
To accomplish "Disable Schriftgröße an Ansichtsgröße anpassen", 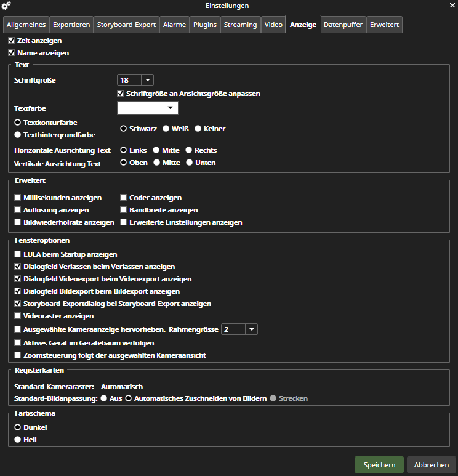I will pos(121,94).
